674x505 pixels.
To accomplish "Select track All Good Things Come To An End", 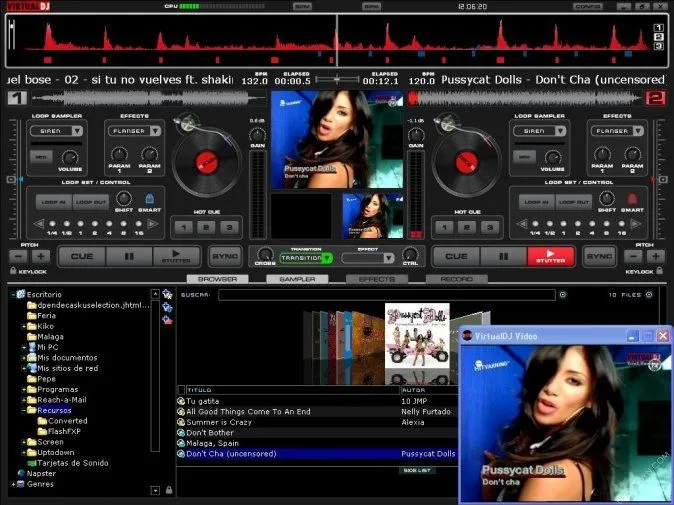I will [x=317, y=412].
